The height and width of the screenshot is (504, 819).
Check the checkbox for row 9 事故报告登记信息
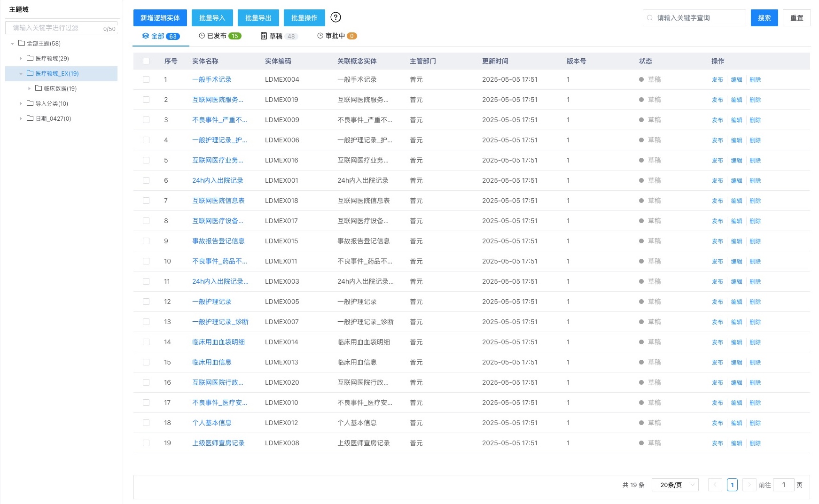[146, 241]
